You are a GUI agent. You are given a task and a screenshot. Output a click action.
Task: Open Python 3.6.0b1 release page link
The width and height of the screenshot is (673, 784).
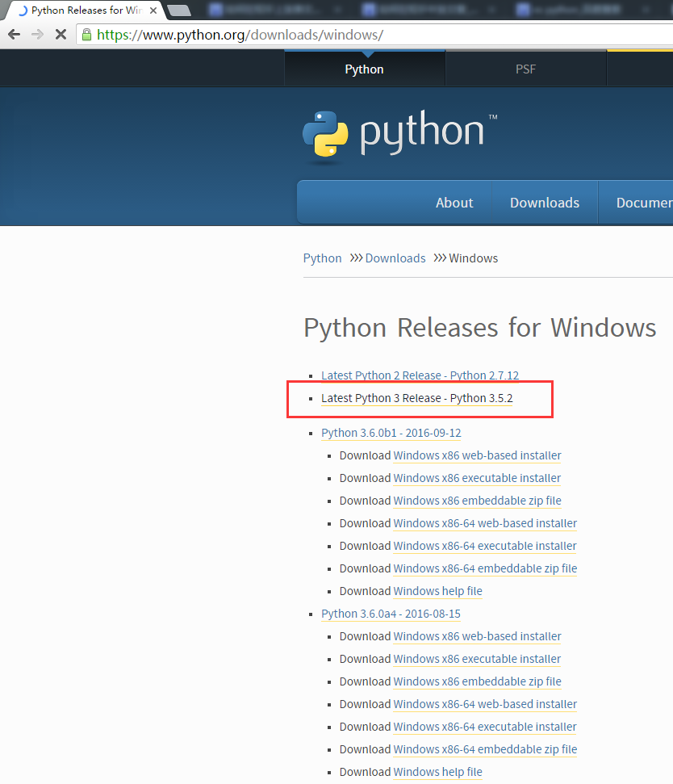[x=391, y=433]
